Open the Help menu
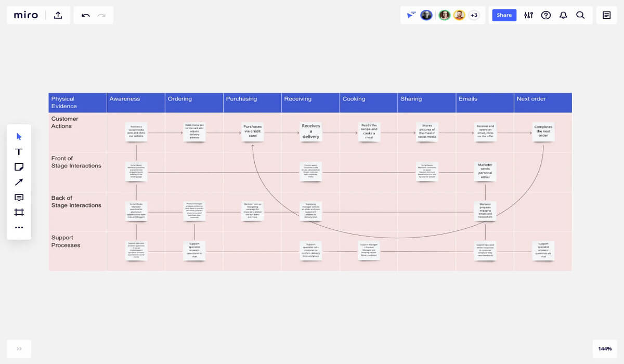This screenshot has width=624, height=364. coord(546,15)
